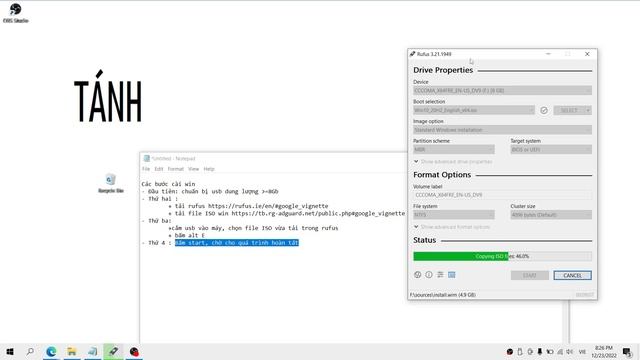Open the OBS Studio desktop shortcut
Viewport: 640px width, 360px height.
click(16, 13)
